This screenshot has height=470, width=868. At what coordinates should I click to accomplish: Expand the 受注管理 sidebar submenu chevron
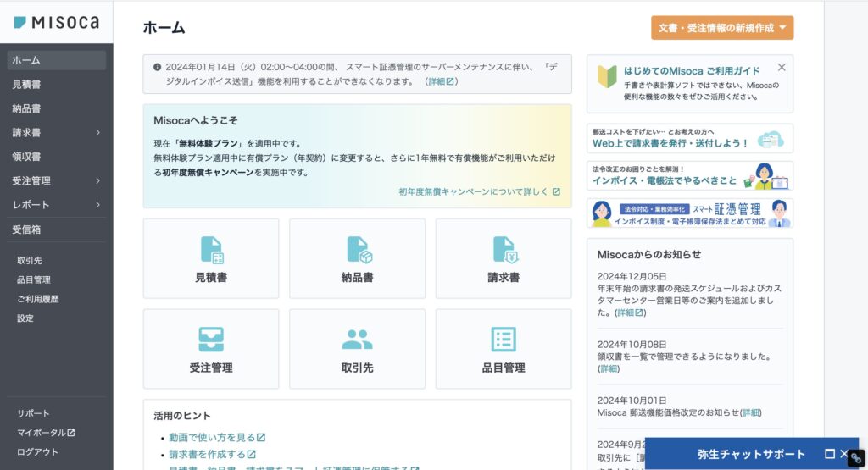point(97,181)
